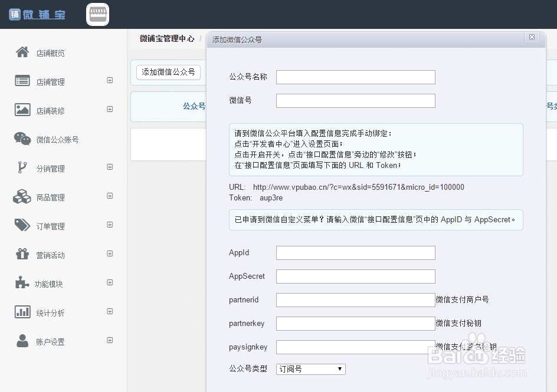Click the WeChat icon beside 微信公众账号

pyautogui.click(x=22, y=139)
